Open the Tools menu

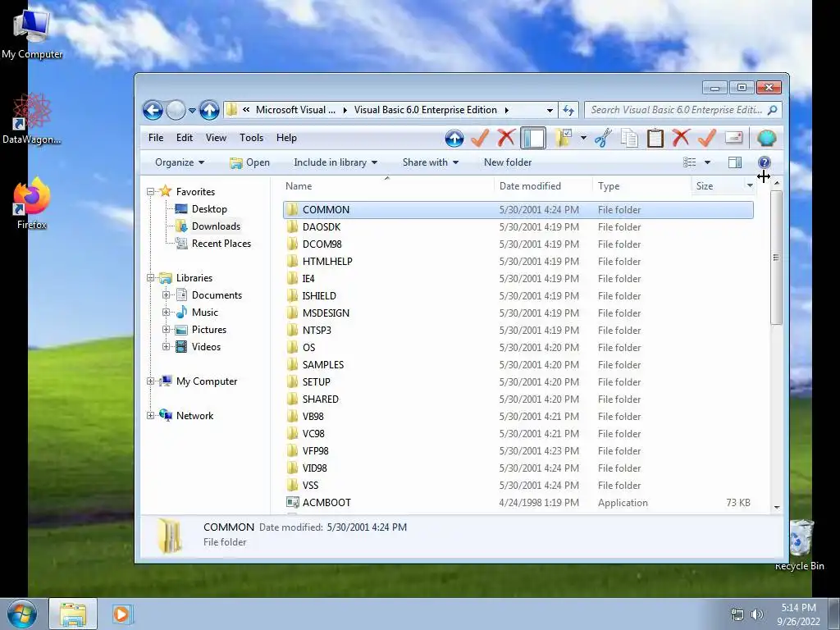(x=251, y=138)
